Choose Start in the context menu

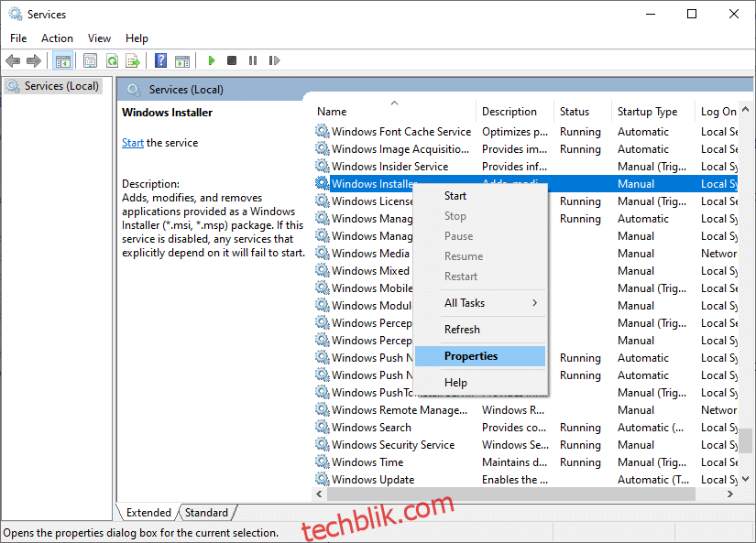[480, 196]
